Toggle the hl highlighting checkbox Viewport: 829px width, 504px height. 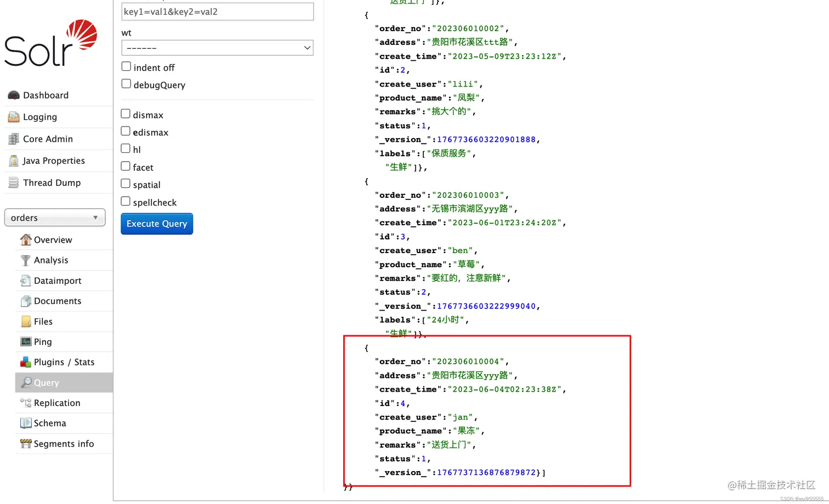coord(126,148)
